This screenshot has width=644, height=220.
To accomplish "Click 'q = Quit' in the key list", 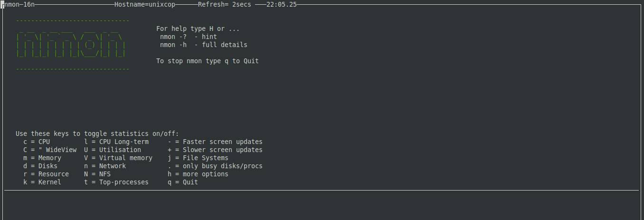I will (183, 182).
